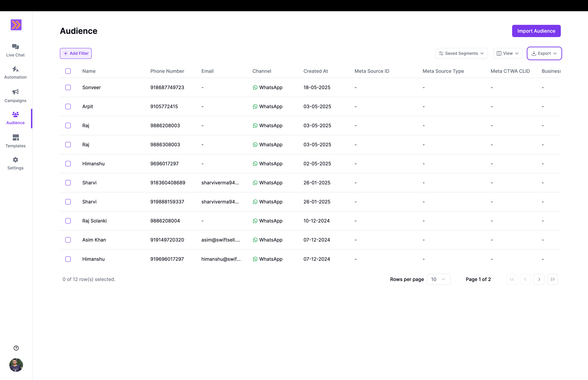
Task: Open the Live Chat section
Action: tap(15, 50)
